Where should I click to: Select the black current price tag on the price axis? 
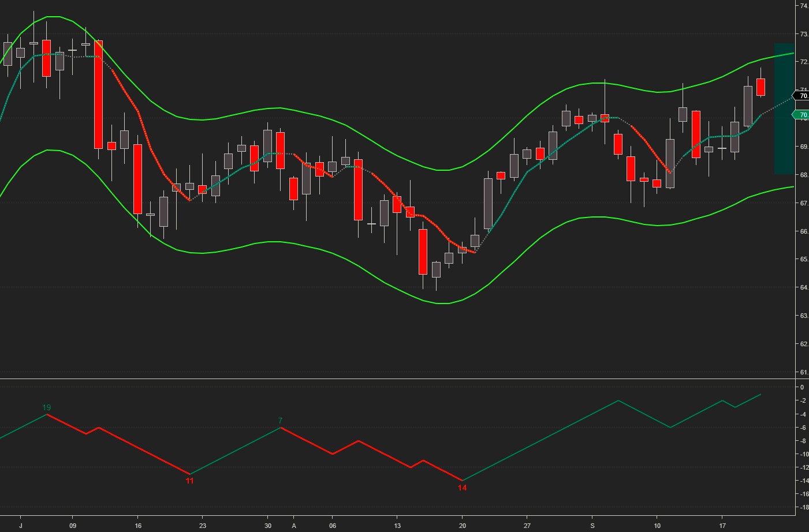pos(801,96)
